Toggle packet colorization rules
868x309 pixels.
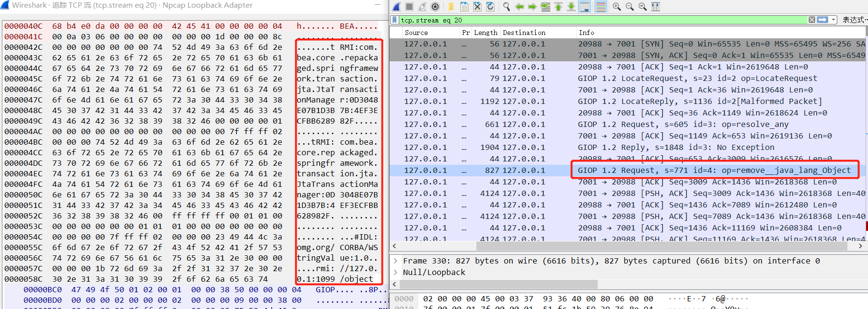601,7
